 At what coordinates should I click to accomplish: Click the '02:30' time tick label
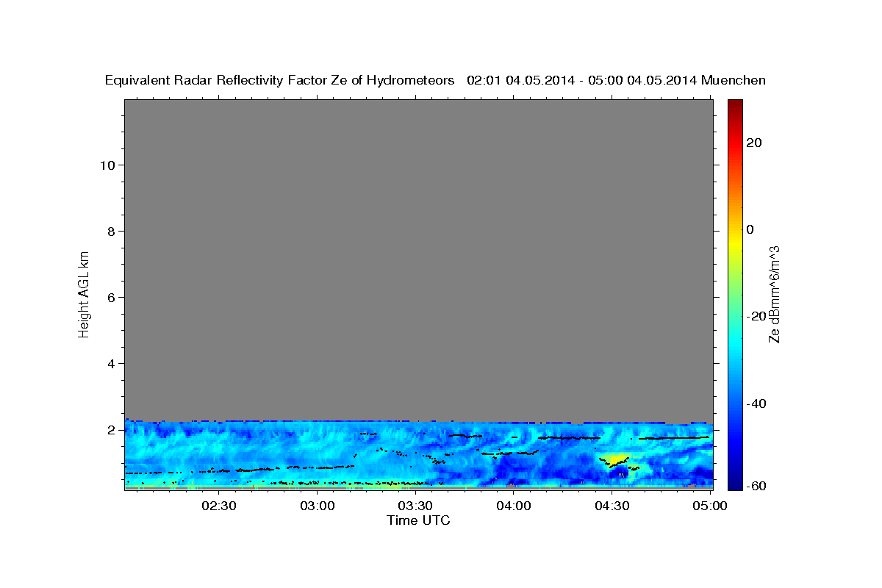pos(219,506)
